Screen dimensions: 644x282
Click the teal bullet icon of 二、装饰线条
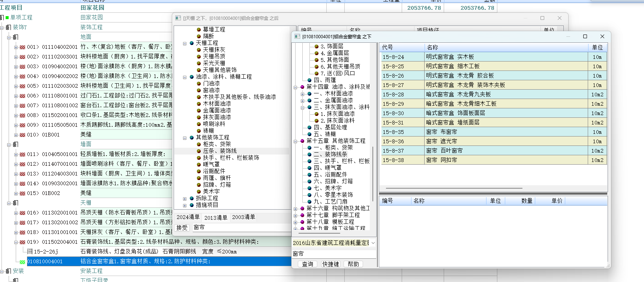pyautogui.click(x=309, y=154)
